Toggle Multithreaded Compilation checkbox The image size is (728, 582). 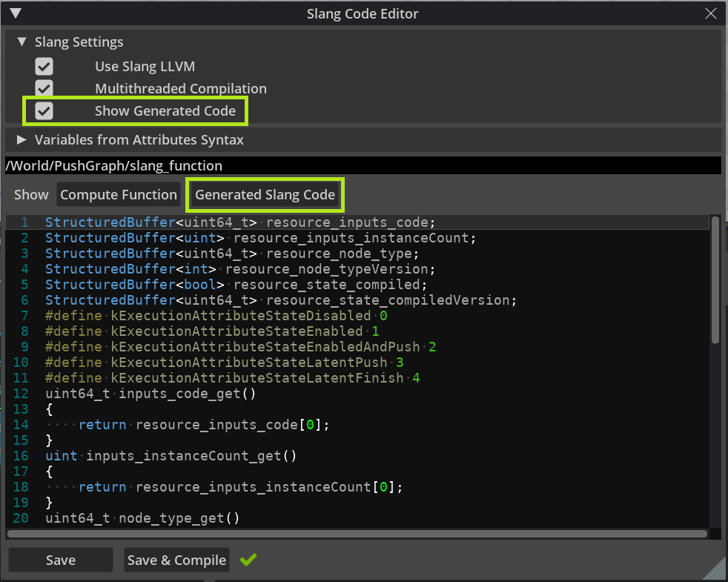[x=44, y=89]
